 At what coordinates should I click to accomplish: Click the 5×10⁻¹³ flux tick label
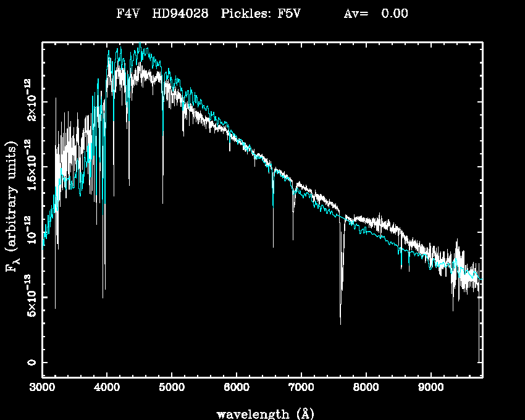click(30, 297)
